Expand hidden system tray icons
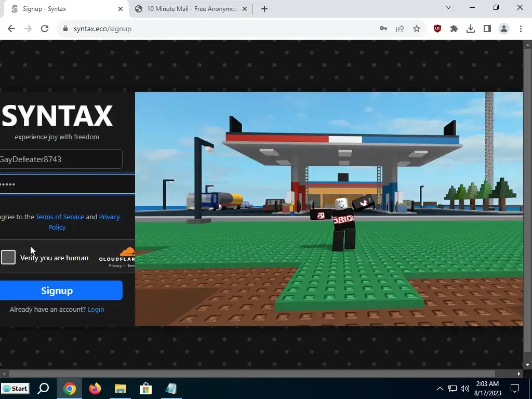 pos(440,389)
